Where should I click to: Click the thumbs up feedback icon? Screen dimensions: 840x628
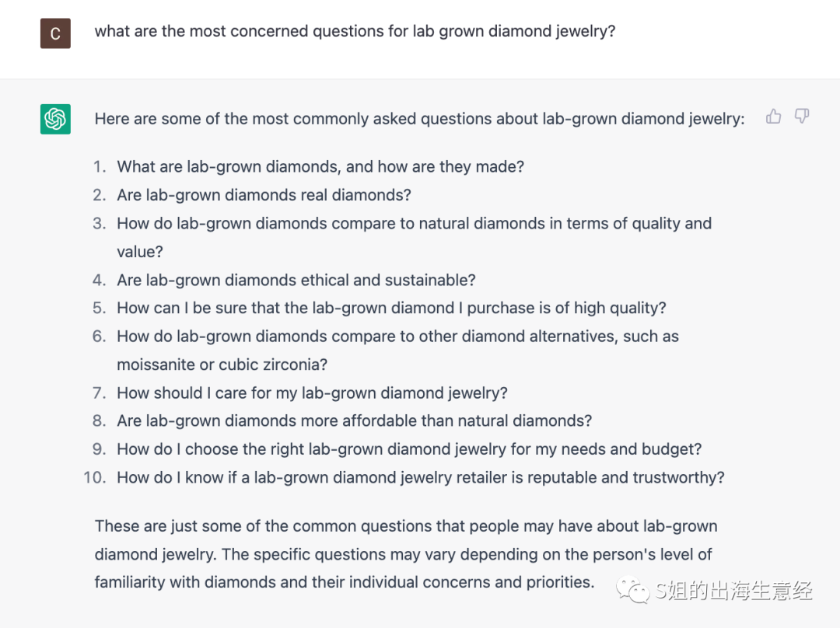[x=773, y=117]
